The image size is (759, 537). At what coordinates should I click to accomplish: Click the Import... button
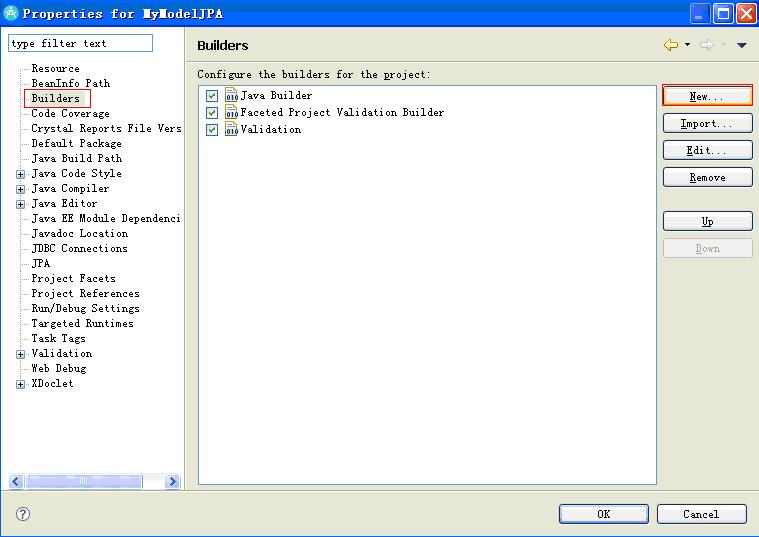point(707,123)
